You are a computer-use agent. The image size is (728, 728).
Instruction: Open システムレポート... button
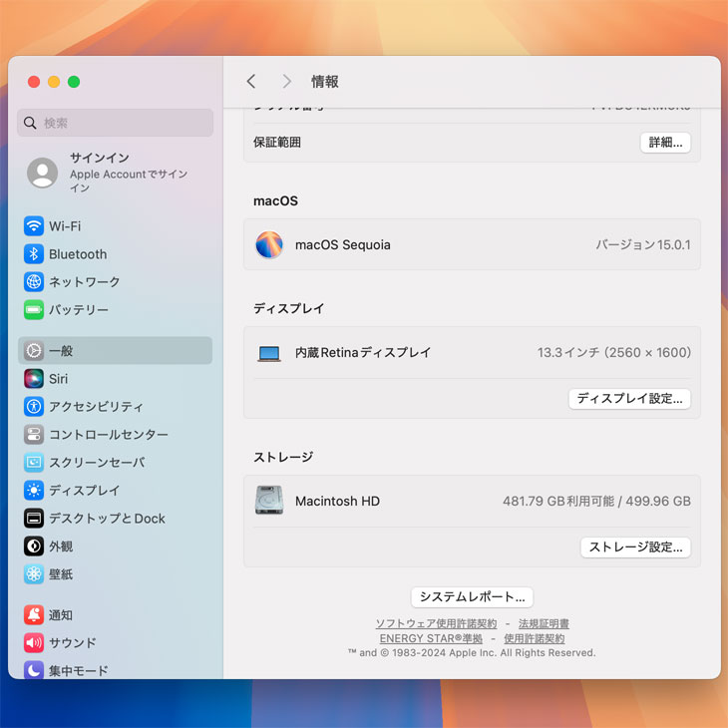coord(472,597)
